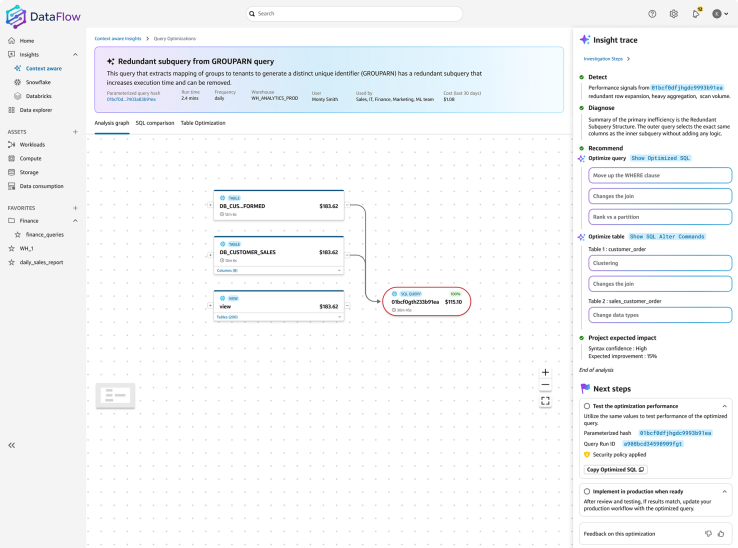738x548 pixels.
Task: Zoom out on the graph
Action: coord(545,385)
